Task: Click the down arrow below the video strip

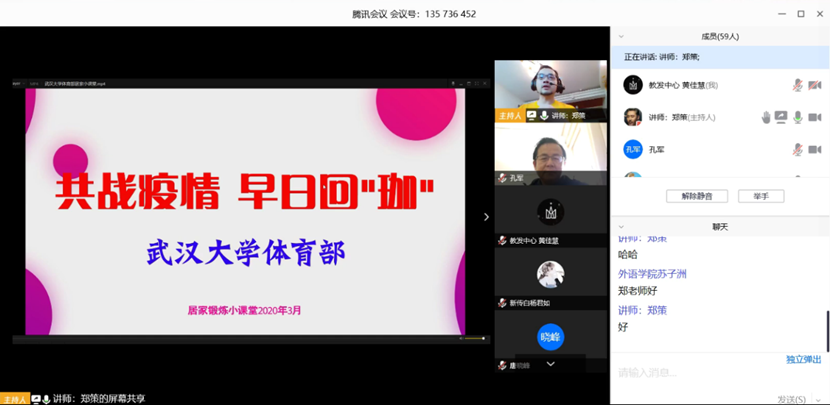Action: pos(551,364)
